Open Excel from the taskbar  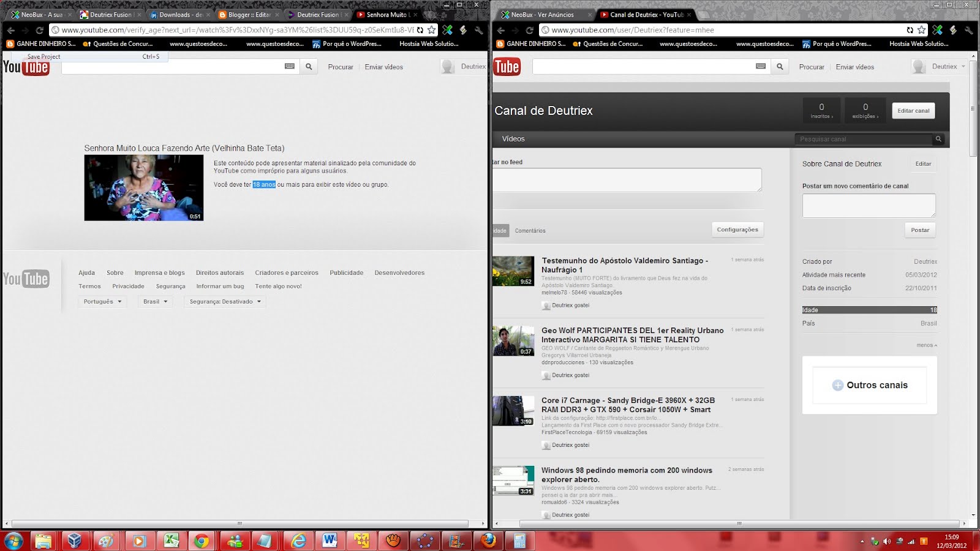[170, 541]
